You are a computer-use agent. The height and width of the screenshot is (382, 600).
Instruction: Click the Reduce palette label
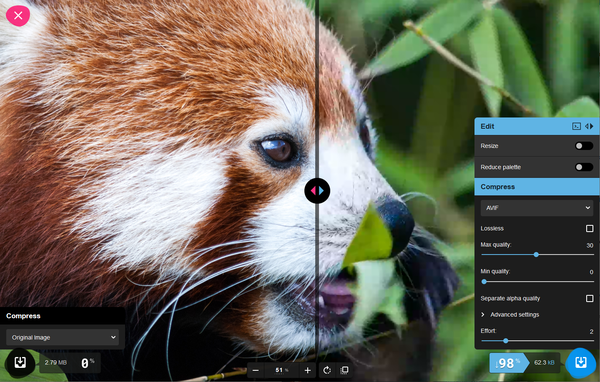pos(501,167)
